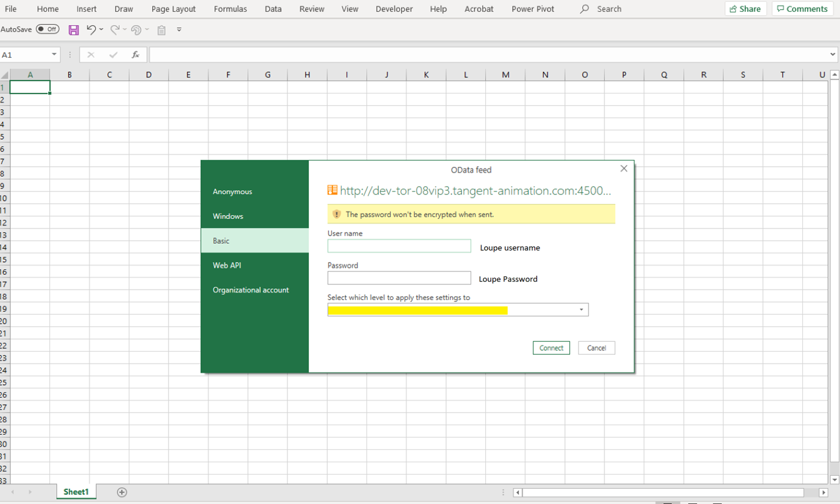
Task: Open the Help ribbon tab
Action: click(x=438, y=9)
